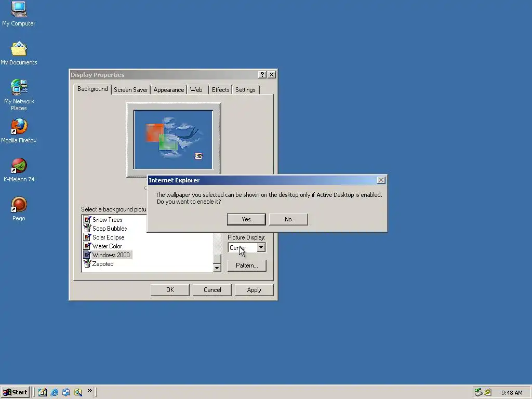Click the Water Color file icon
This screenshot has width=532, height=399.
pyautogui.click(x=87, y=246)
